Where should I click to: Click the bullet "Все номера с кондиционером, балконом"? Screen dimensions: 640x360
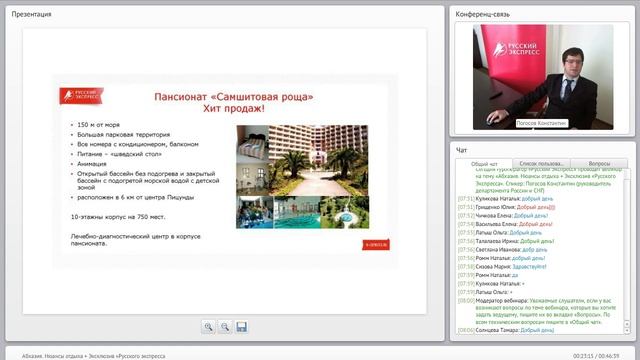[138, 144]
